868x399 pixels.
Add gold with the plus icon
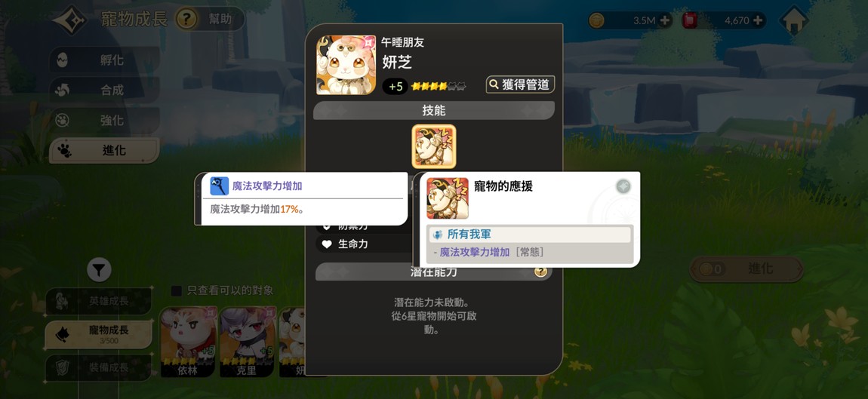665,21
